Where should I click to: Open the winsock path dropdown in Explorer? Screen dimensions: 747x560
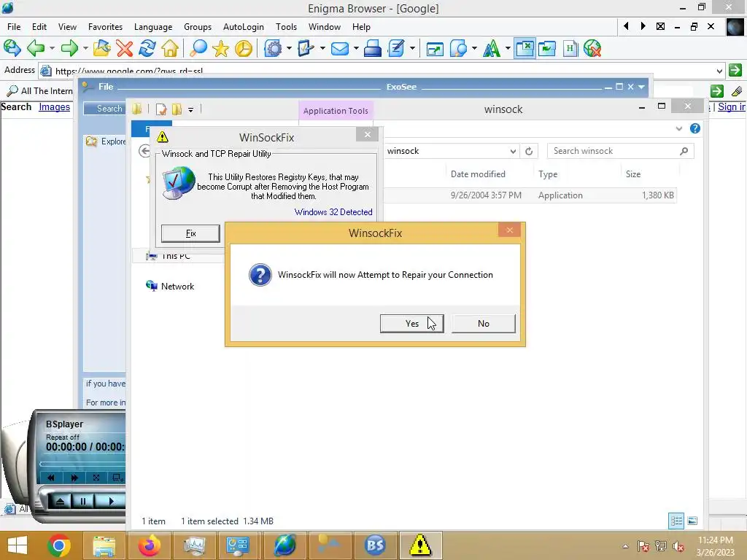(x=513, y=152)
